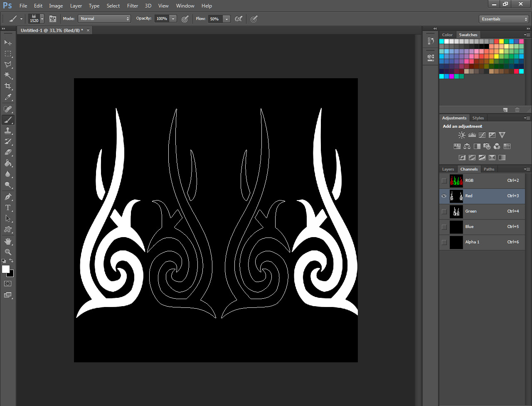Add a Brightness/Contrast adjustment
Image resolution: width=532 pixels, height=406 pixels.
(x=462, y=135)
